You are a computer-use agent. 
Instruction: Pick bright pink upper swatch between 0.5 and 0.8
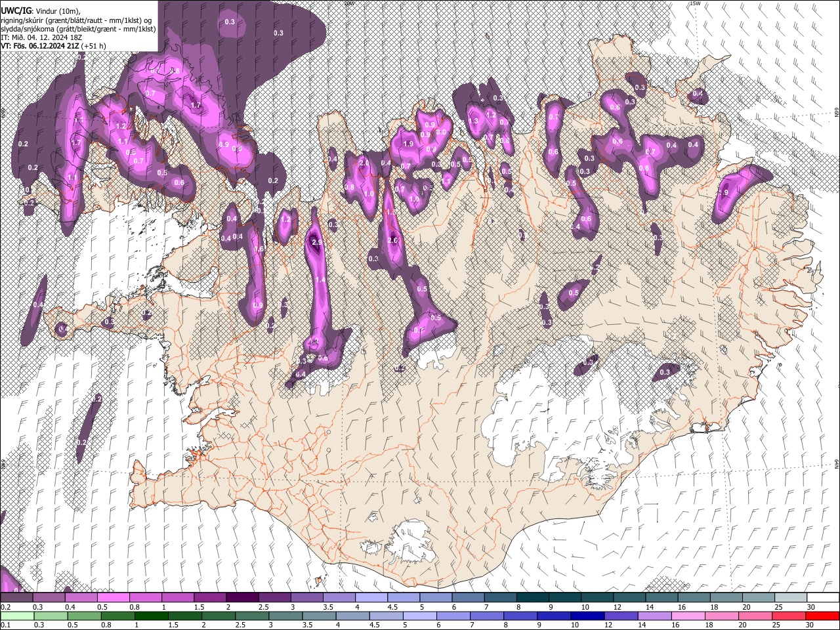pos(113,598)
